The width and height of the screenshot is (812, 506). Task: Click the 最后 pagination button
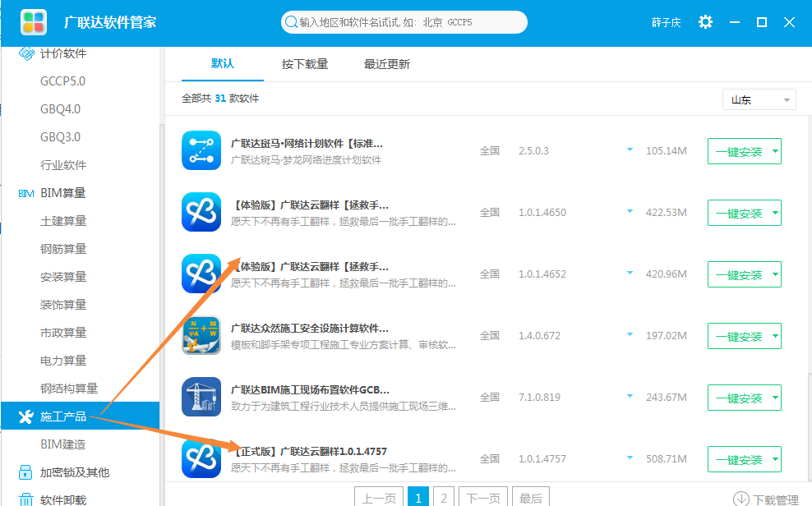click(531, 498)
